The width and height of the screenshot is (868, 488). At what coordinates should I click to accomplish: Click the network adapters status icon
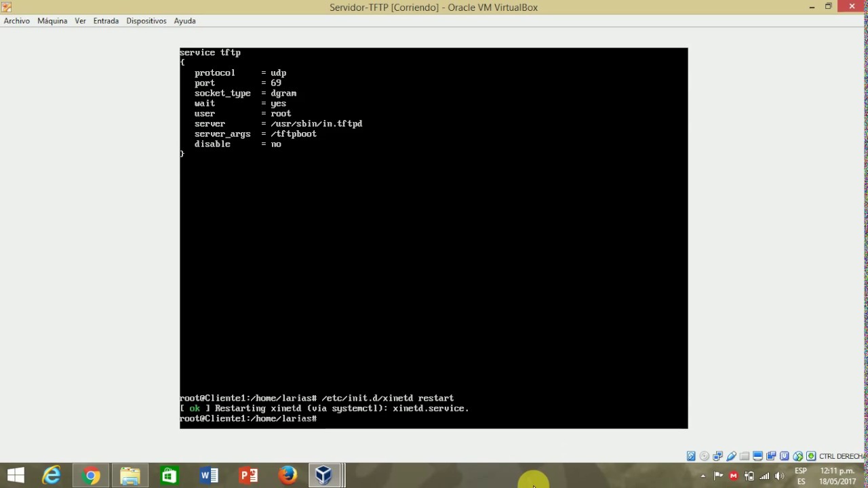pos(717,456)
